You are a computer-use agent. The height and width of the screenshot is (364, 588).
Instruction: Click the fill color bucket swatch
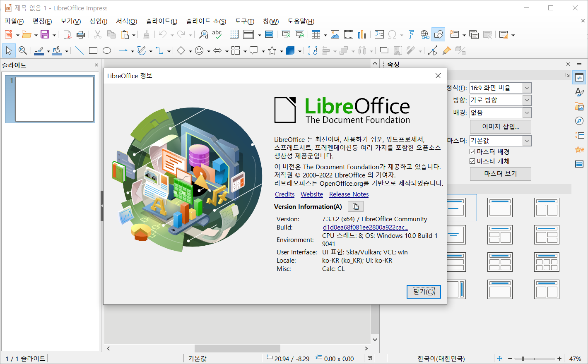pos(57,50)
